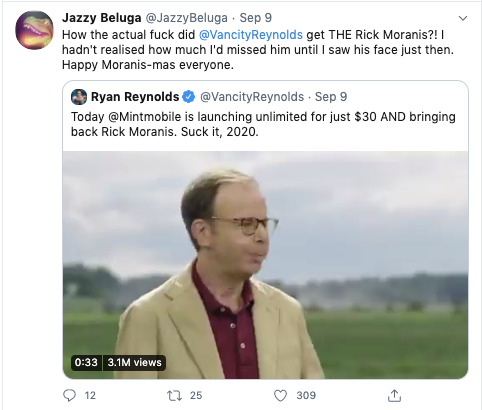
Task: Open the share upload icon
Action: pyautogui.click(x=394, y=395)
